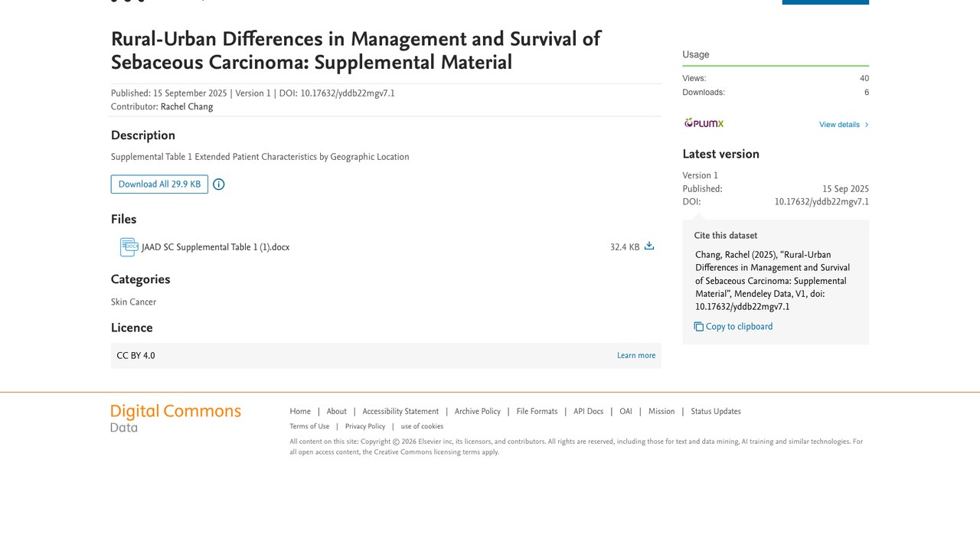Open the Archive Policy footer link
Viewport: 980px width, 551px height.
click(x=478, y=412)
